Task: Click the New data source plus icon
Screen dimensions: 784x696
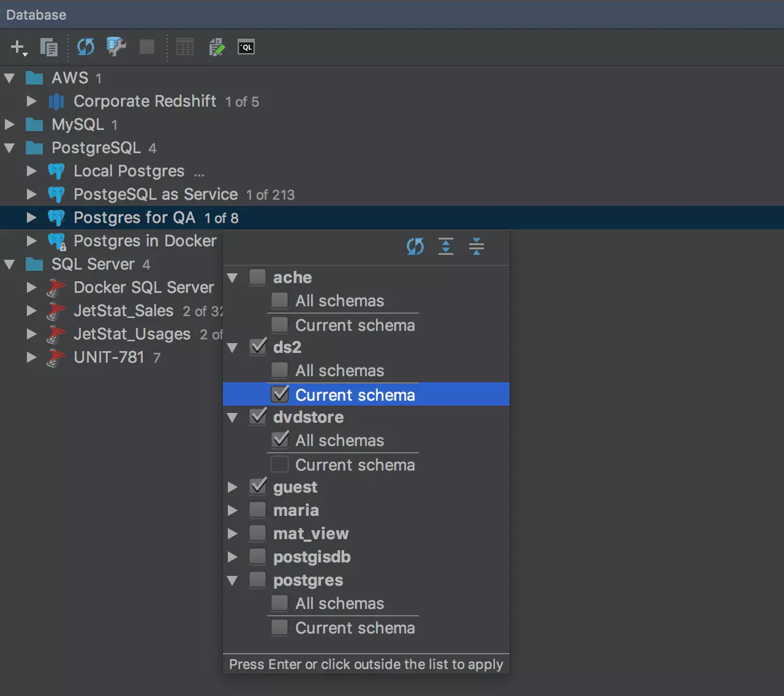Action: click(x=18, y=47)
